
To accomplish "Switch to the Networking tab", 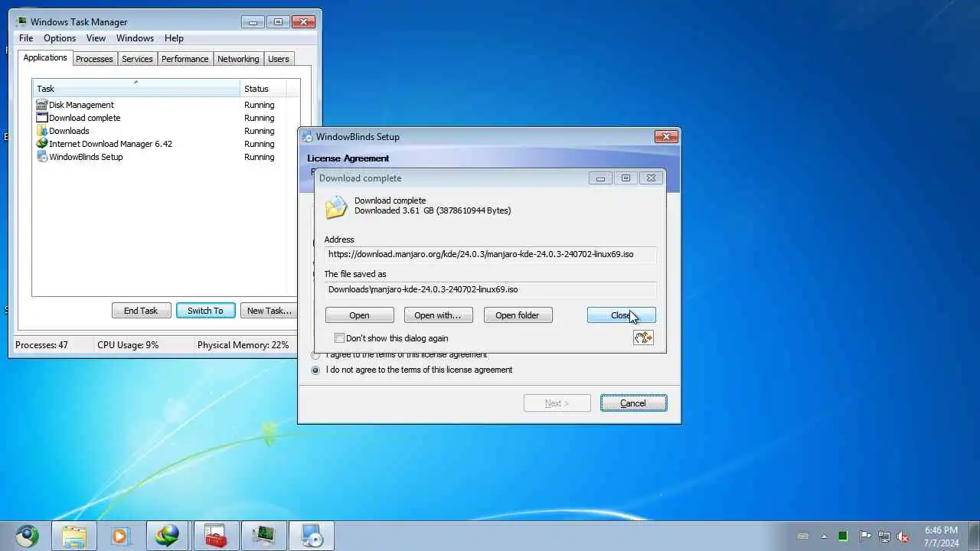I will click(238, 59).
